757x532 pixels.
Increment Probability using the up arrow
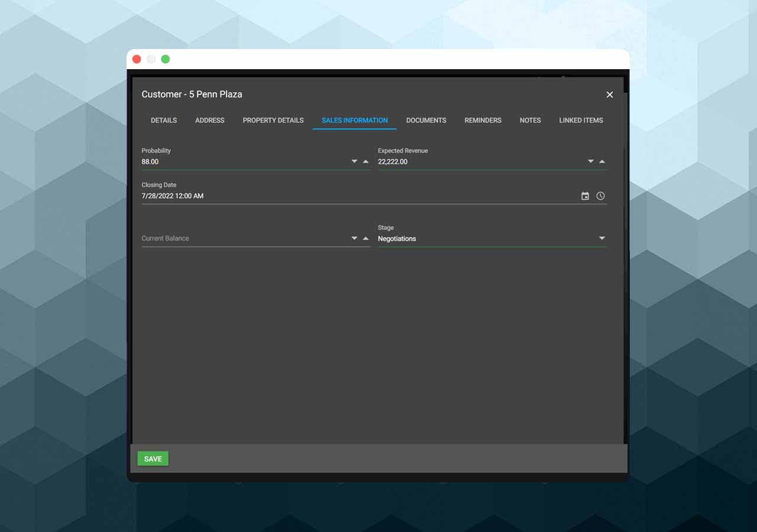[365, 160]
